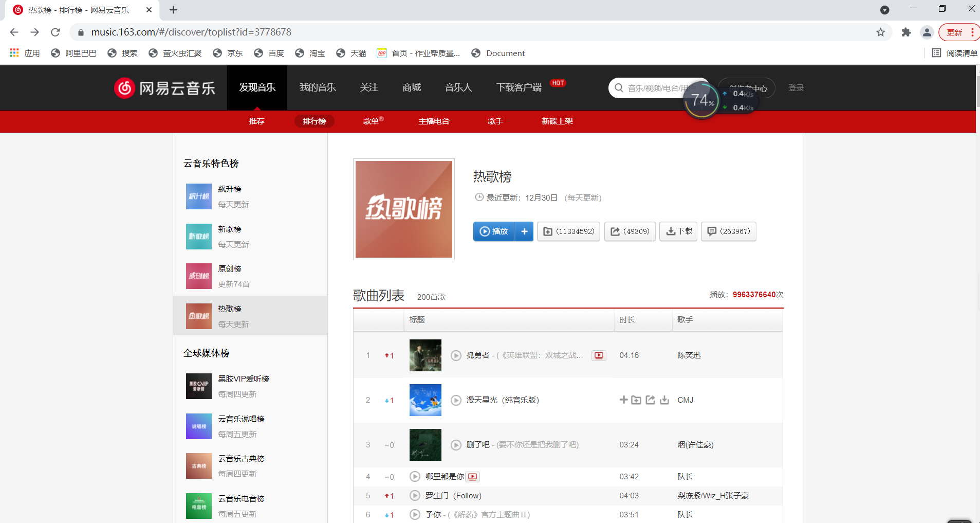Open the MV icon for 哪里都是你

click(x=473, y=477)
